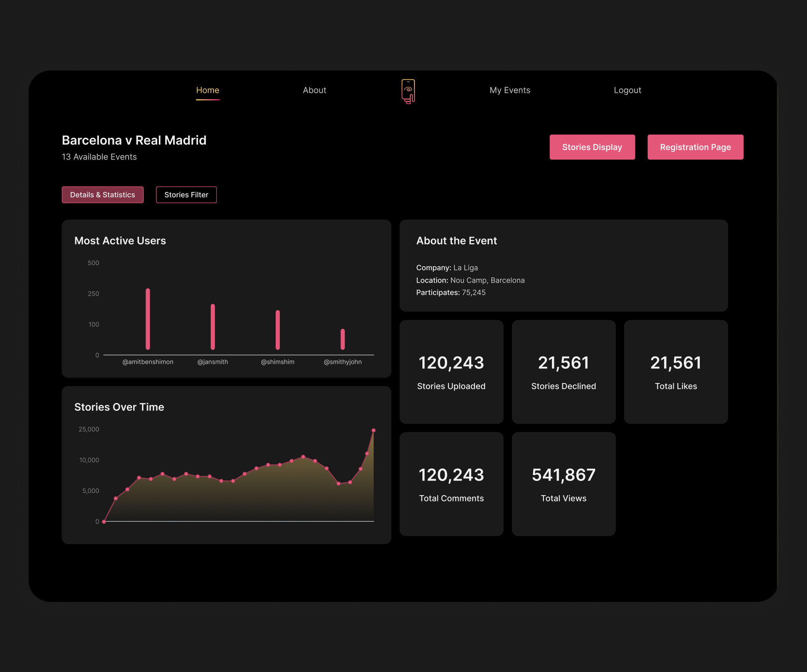Switch to the Details & Statistics tab
This screenshot has width=807, height=672.
103,194
